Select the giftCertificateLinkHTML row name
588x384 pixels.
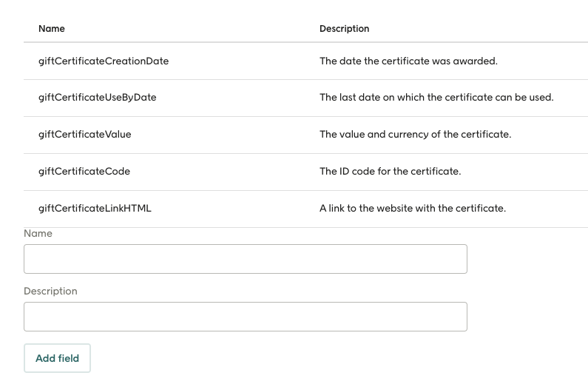(95, 208)
